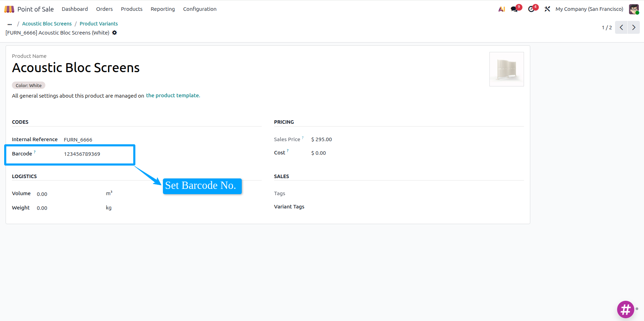Follow the product template link
644x321 pixels.
click(173, 95)
